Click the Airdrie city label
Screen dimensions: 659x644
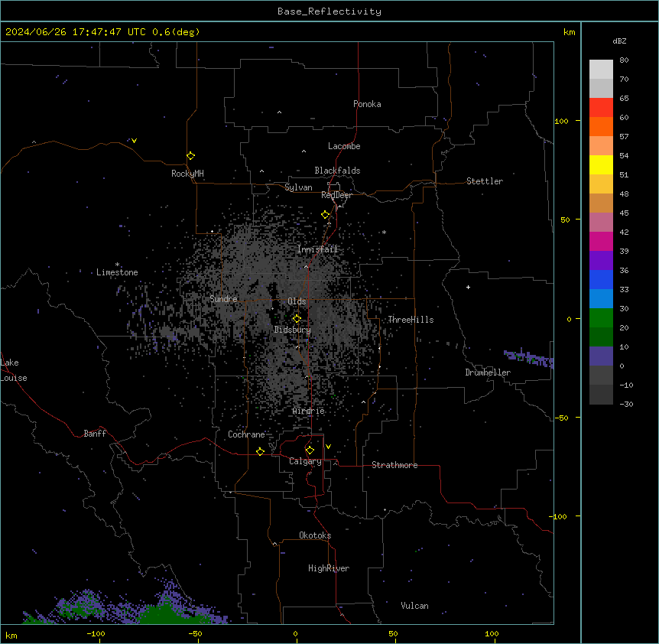[x=309, y=411]
